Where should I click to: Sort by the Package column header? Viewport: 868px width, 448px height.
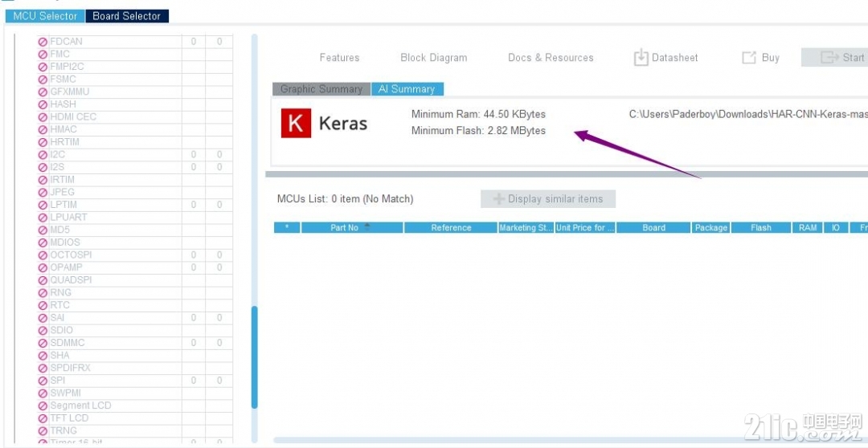711,227
